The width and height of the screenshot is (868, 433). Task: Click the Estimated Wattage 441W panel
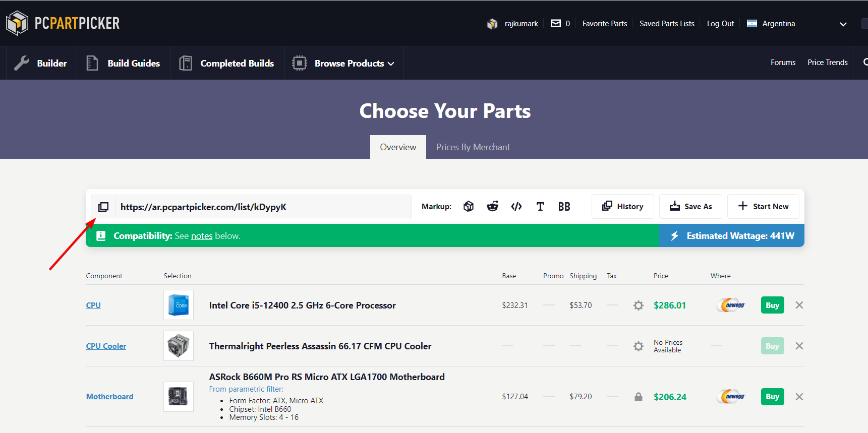coord(732,235)
